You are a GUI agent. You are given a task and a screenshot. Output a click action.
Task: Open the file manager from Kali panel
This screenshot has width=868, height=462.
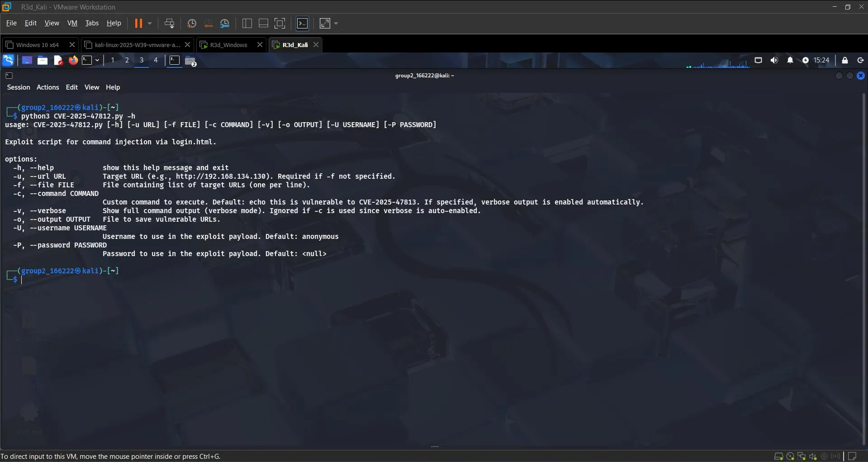(x=43, y=60)
